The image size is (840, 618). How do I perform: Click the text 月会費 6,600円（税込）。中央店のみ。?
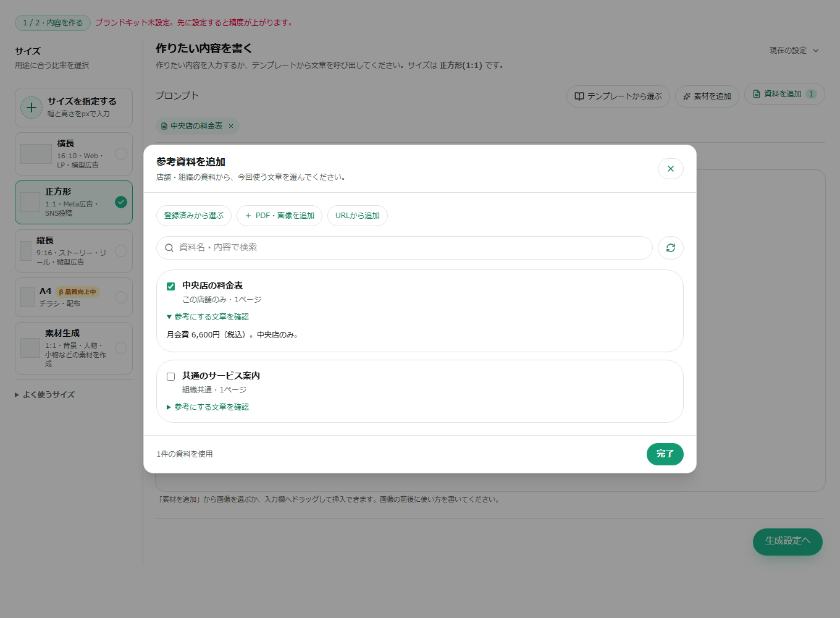[233, 335]
